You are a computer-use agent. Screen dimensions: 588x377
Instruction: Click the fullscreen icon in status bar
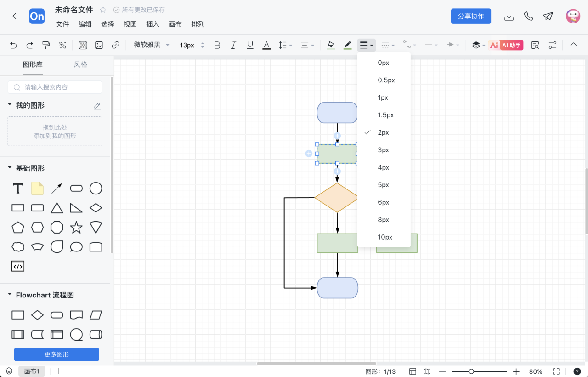556,371
